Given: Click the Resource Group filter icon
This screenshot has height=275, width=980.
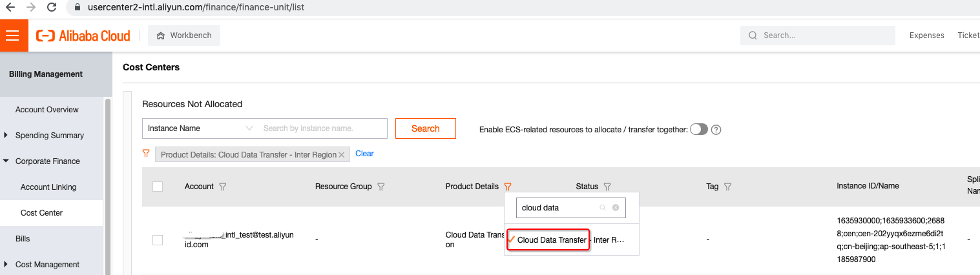Looking at the screenshot, I should point(381,187).
